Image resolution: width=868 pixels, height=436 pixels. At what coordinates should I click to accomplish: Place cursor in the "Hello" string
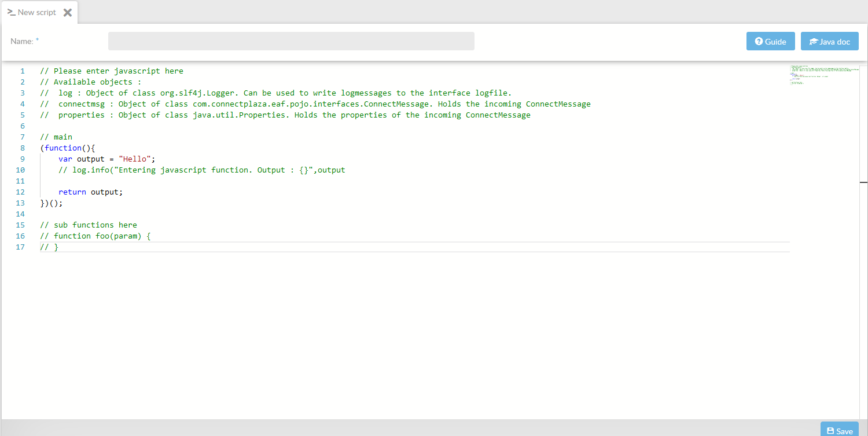135,159
